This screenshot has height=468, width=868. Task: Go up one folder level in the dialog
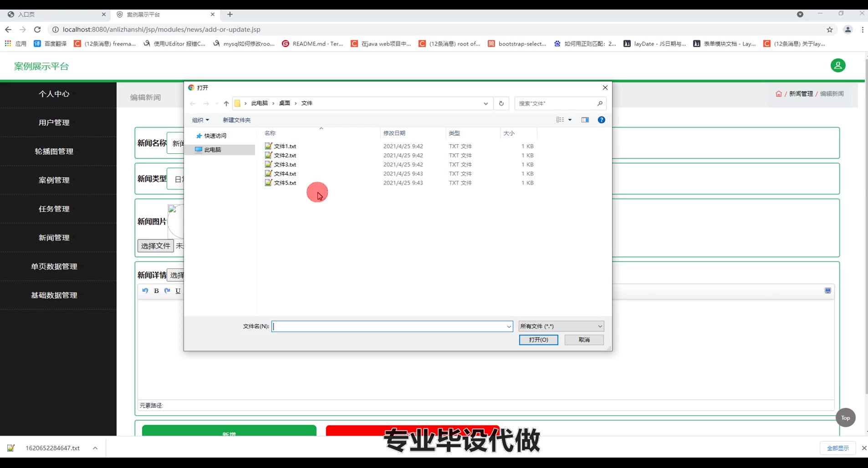(x=226, y=103)
